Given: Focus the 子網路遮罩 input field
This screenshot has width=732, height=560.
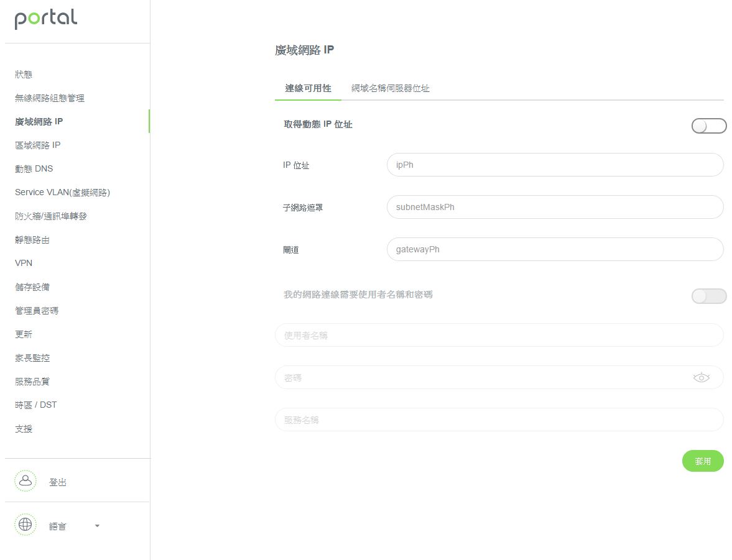Looking at the screenshot, I should click(555, 207).
